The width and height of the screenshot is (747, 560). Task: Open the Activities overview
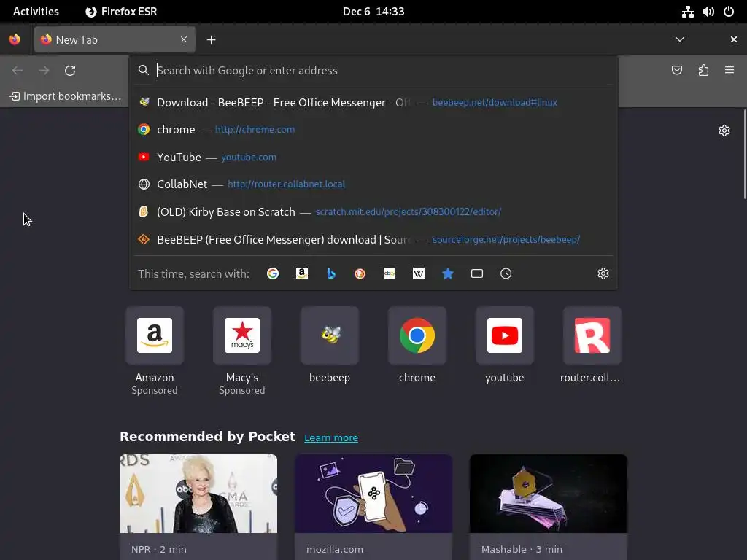tap(36, 12)
